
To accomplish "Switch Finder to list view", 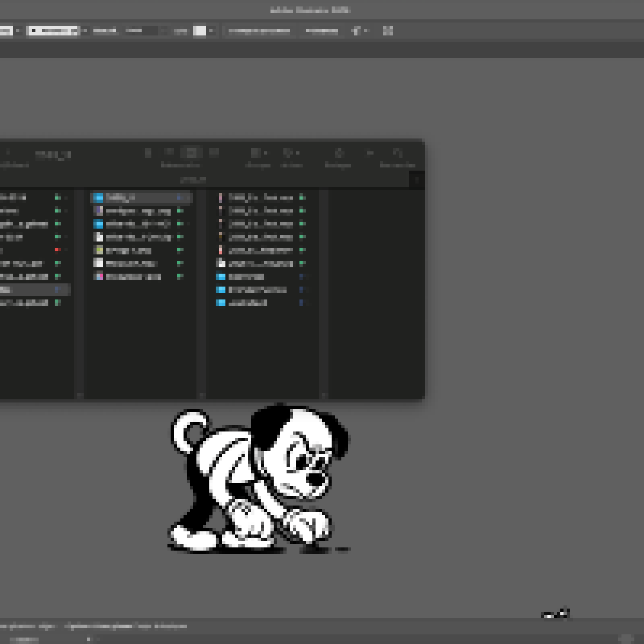I will [169, 153].
